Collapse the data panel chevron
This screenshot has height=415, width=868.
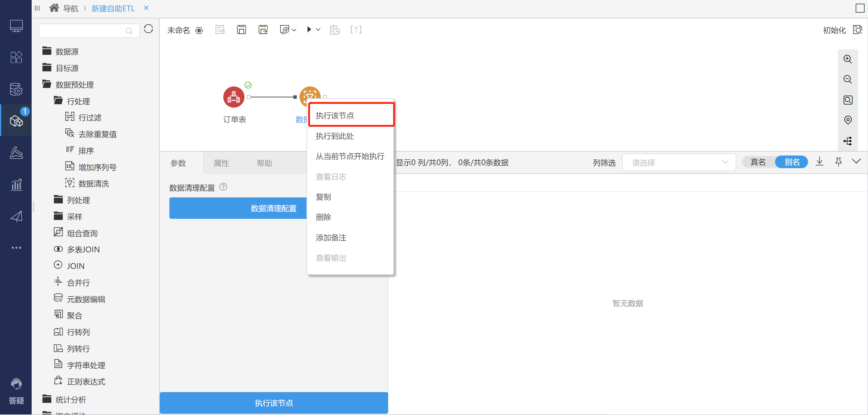[856, 161]
